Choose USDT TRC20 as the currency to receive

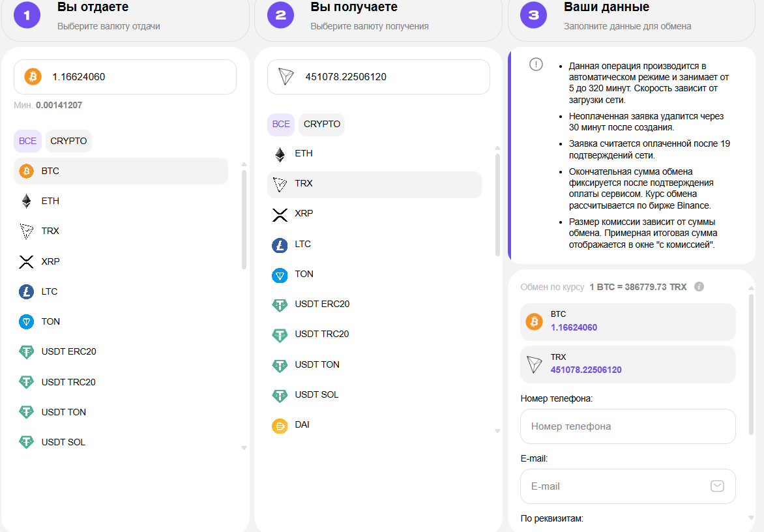[x=321, y=334]
